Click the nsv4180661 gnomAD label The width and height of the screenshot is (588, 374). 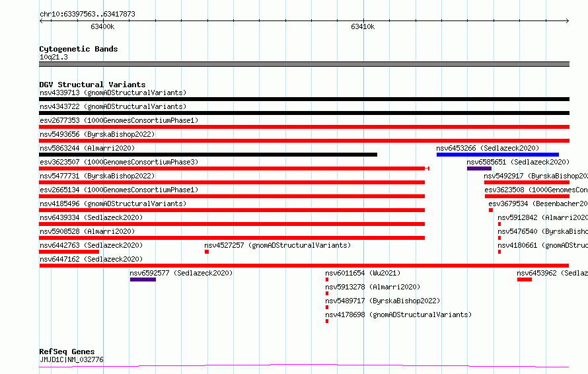coord(542,245)
